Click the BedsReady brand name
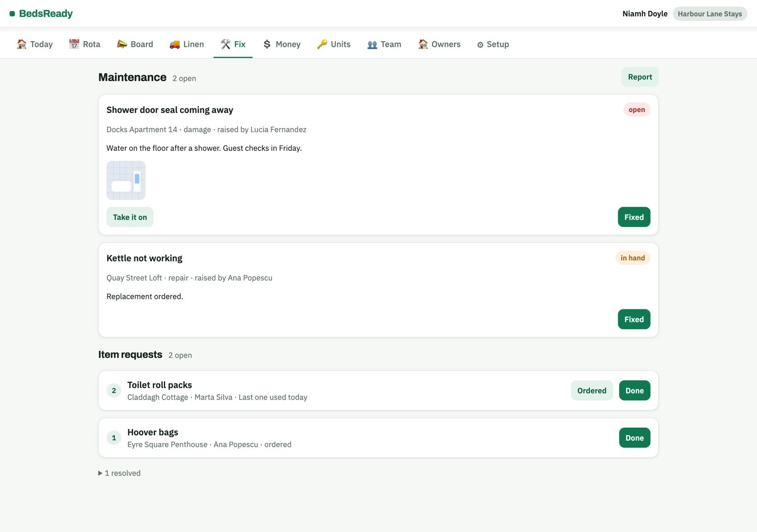757x532 pixels. pyautogui.click(x=46, y=14)
